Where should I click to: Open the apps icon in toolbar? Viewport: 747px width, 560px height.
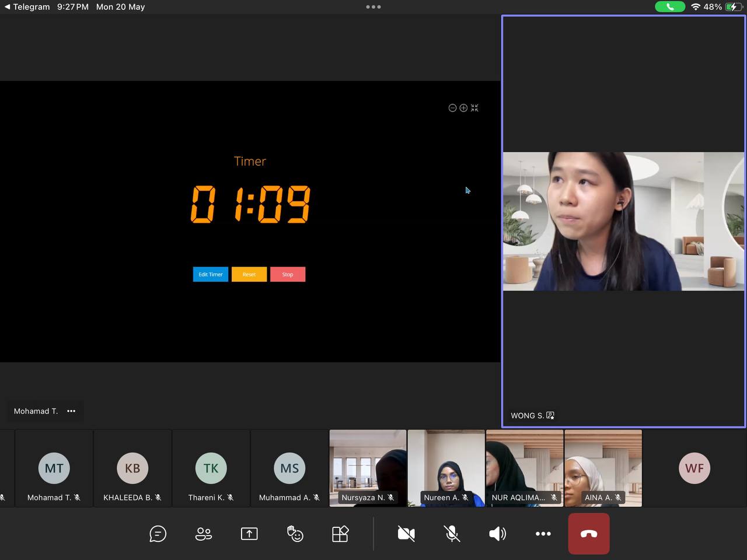(x=340, y=534)
